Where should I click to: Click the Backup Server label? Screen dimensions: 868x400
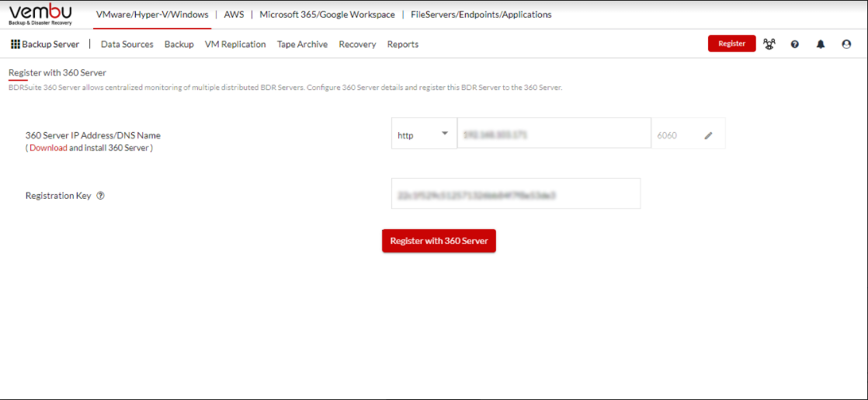pos(50,44)
